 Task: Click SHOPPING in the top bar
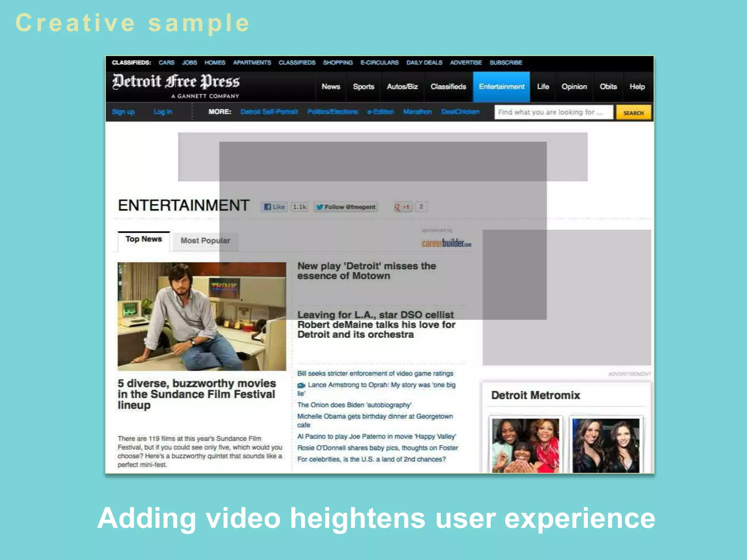click(x=338, y=63)
